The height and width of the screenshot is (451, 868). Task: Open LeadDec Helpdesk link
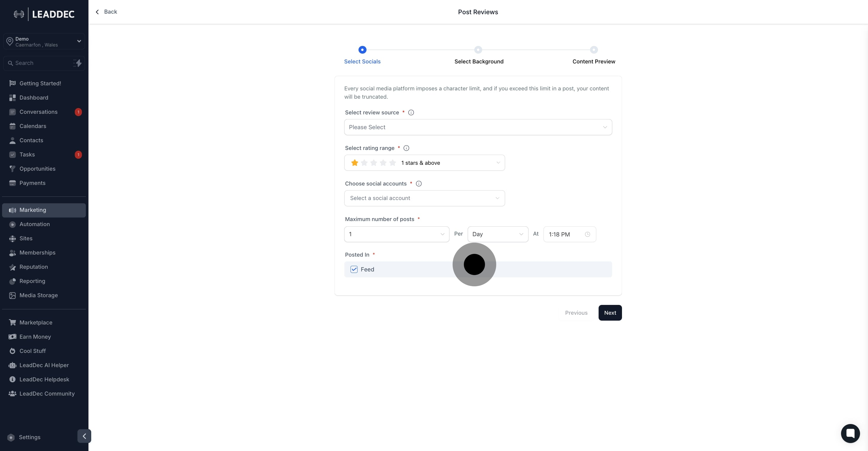[44, 380]
